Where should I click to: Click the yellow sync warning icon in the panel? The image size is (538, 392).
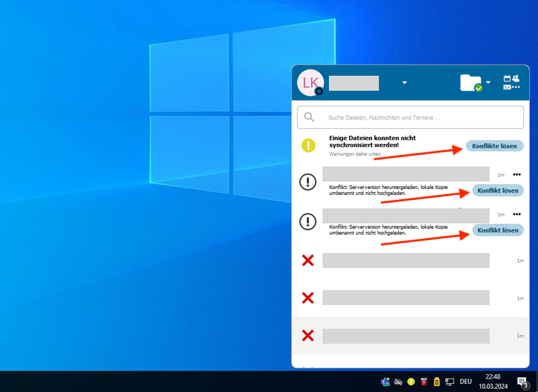point(308,146)
